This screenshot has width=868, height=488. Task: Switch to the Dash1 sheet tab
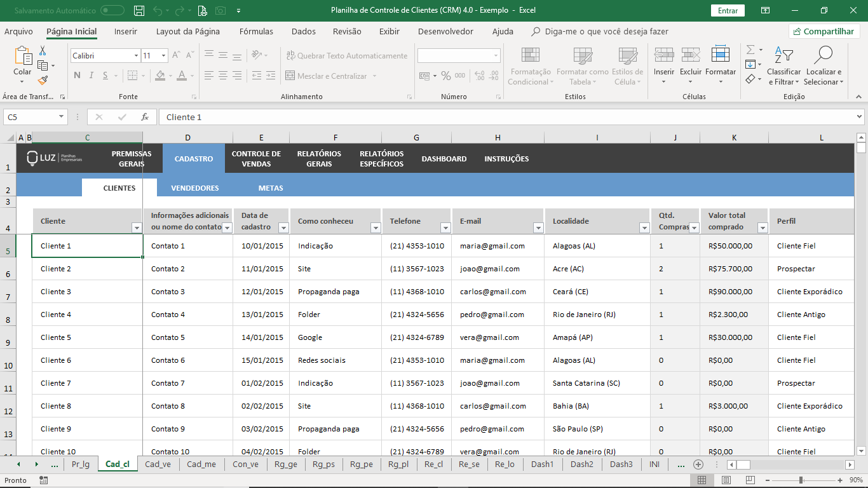point(543,464)
